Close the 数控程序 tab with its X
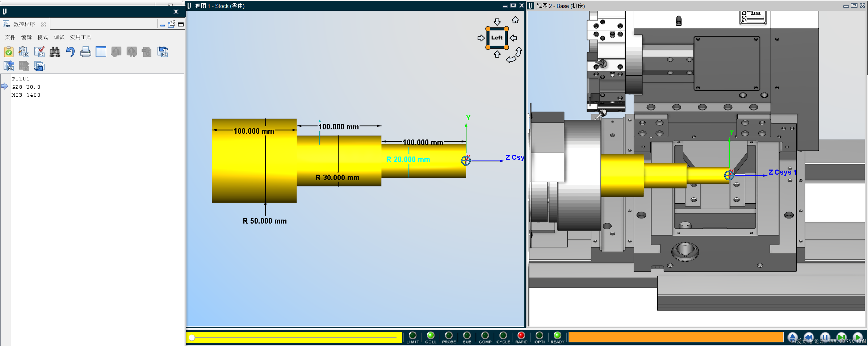 tap(43, 24)
